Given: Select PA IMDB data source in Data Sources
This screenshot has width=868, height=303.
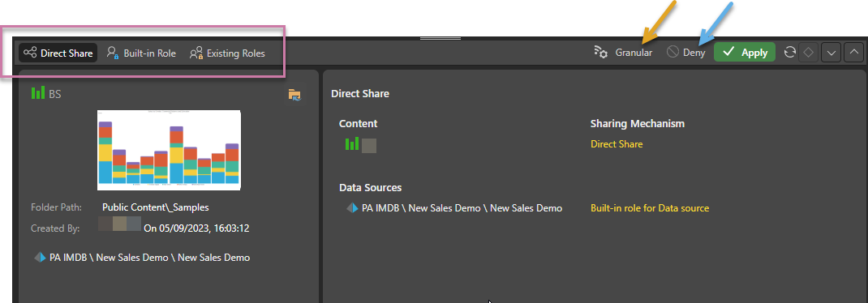Looking at the screenshot, I should click(454, 208).
